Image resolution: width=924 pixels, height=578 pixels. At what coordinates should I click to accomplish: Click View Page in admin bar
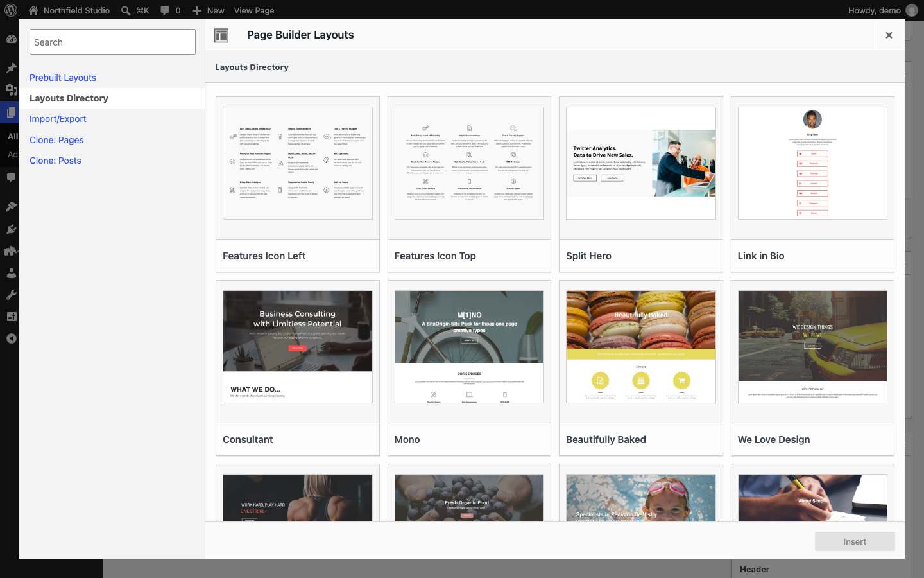254,10
